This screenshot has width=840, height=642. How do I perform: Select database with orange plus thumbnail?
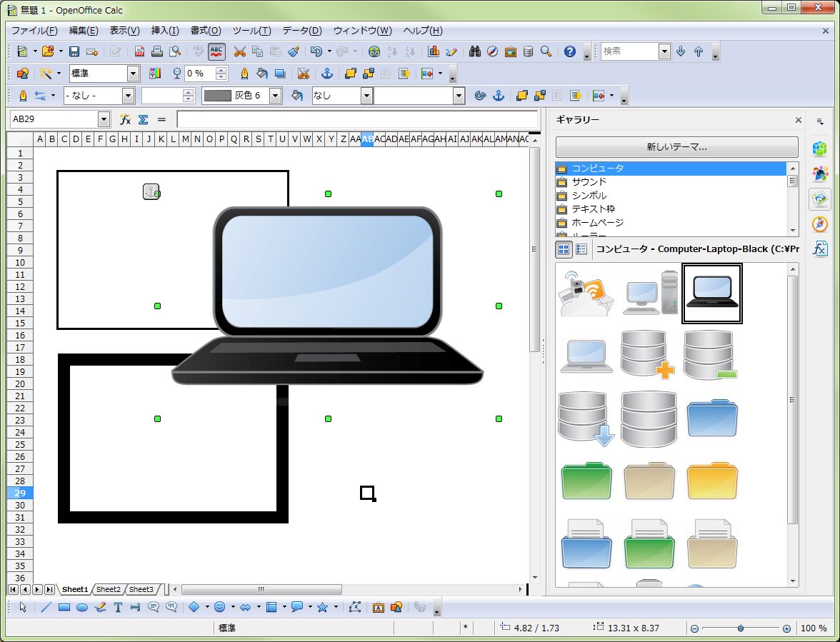point(647,354)
